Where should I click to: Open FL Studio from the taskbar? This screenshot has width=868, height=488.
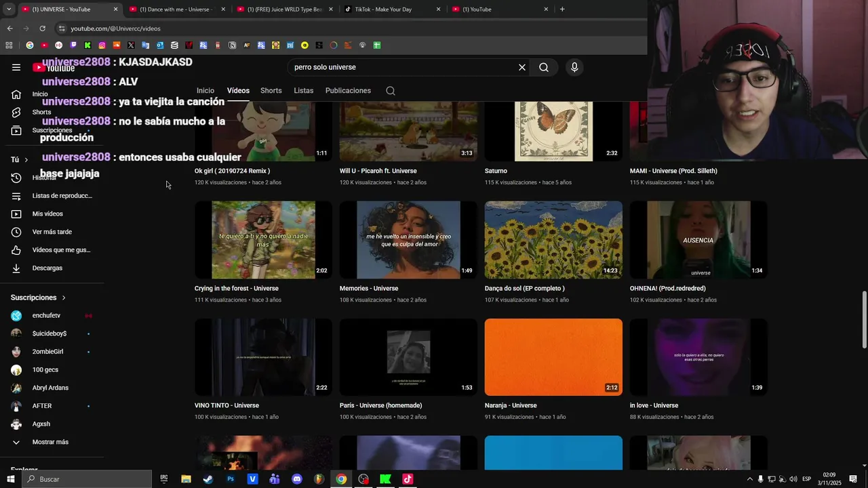point(319,479)
